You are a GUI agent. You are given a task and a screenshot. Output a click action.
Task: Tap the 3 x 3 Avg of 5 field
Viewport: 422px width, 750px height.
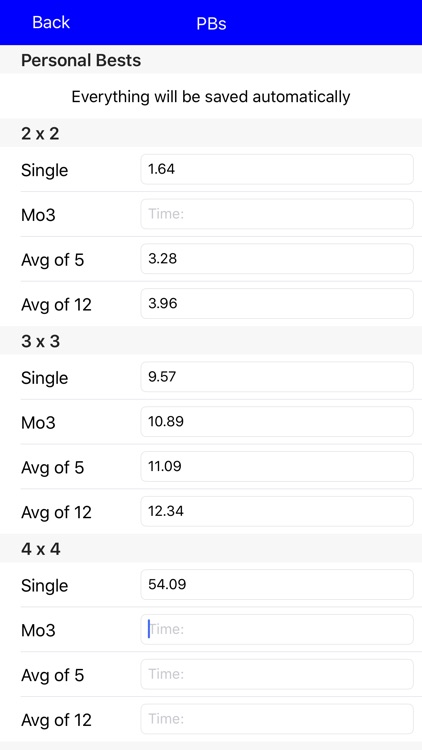tap(277, 466)
